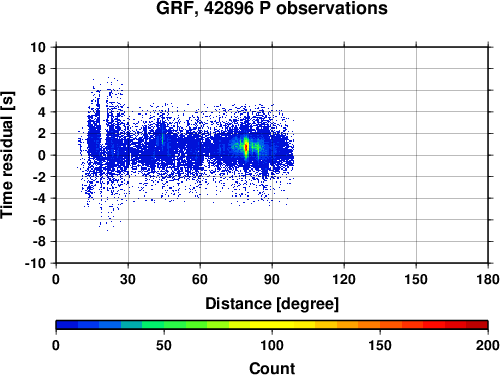Click the plot title 'GRF, 42896 P observations'
The height and width of the screenshot is (375, 500).
click(x=272, y=8)
